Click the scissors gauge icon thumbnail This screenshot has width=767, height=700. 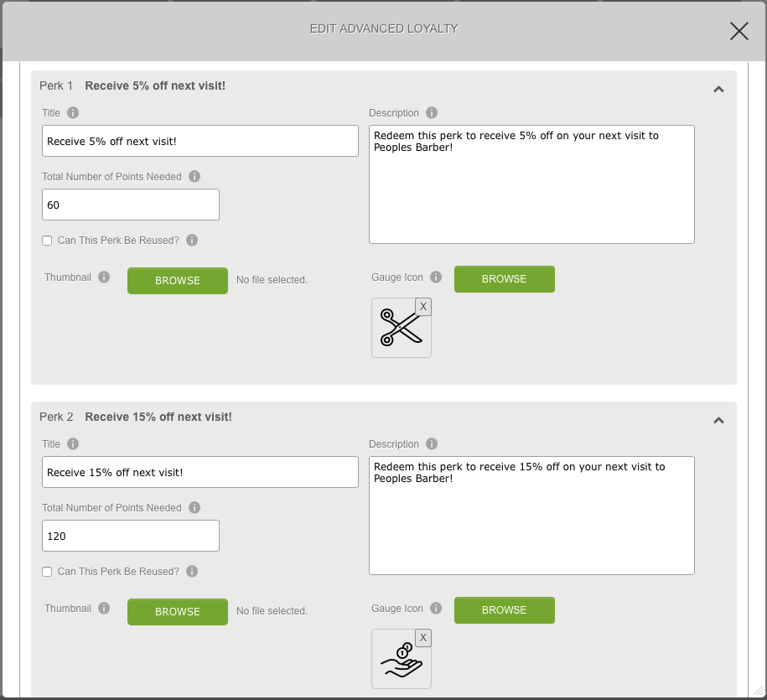399,329
